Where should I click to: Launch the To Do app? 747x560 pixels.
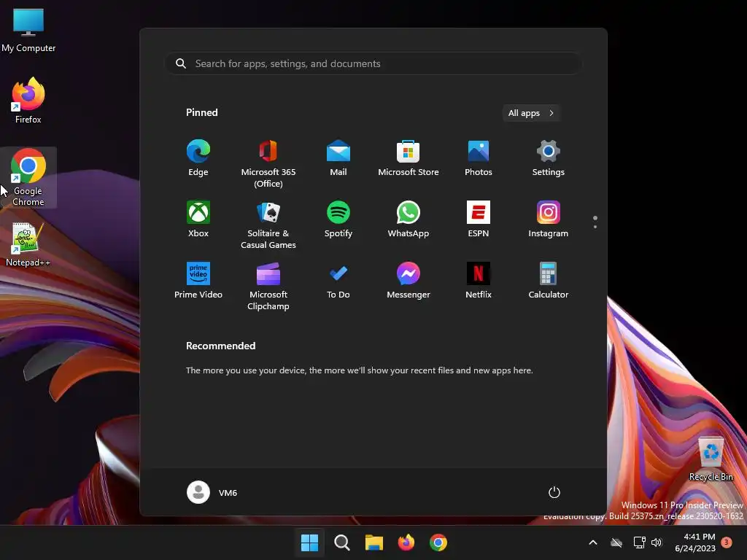tap(338, 281)
